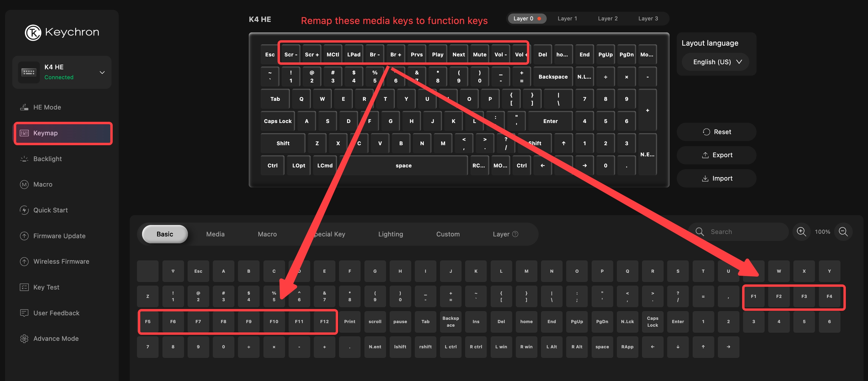
Task: Switch to the Media keycode tab
Action: tap(215, 234)
